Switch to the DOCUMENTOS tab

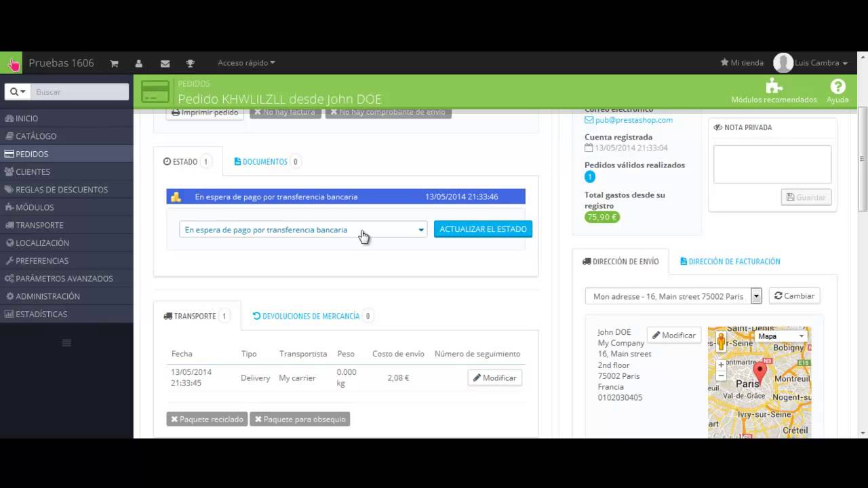pyautogui.click(x=267, y=161)
